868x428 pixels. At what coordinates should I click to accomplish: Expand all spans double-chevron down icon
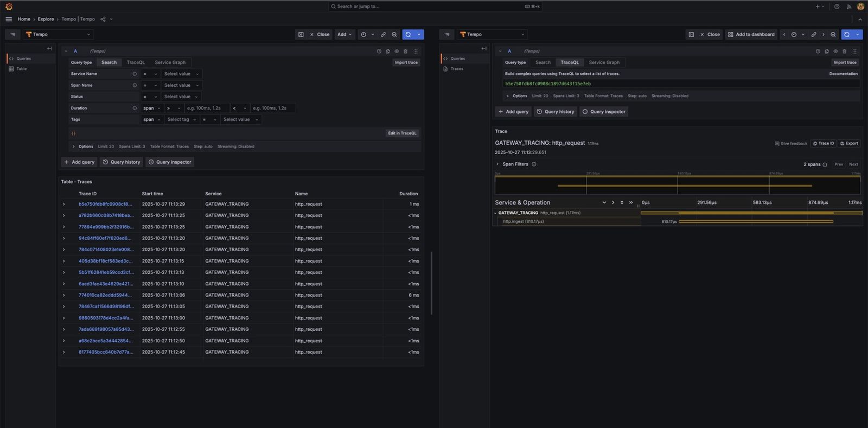[x=622, y=202]
